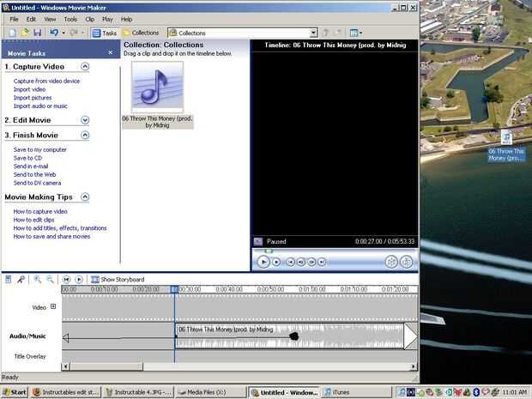Click the Send to DV camera link
This screenshot has height=399, width=532.
pyautogui.click(x=37, y=183)
